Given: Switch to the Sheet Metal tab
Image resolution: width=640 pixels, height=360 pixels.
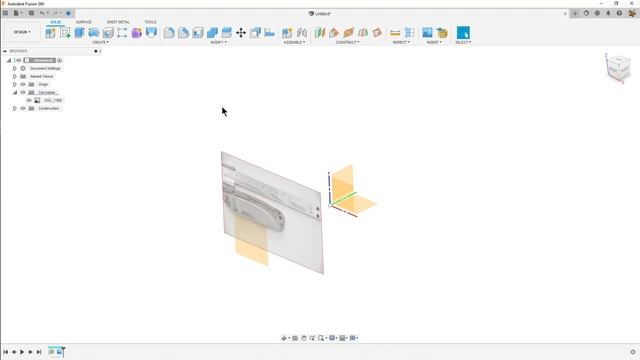Looking at the screenshot, I should point(118,22).
